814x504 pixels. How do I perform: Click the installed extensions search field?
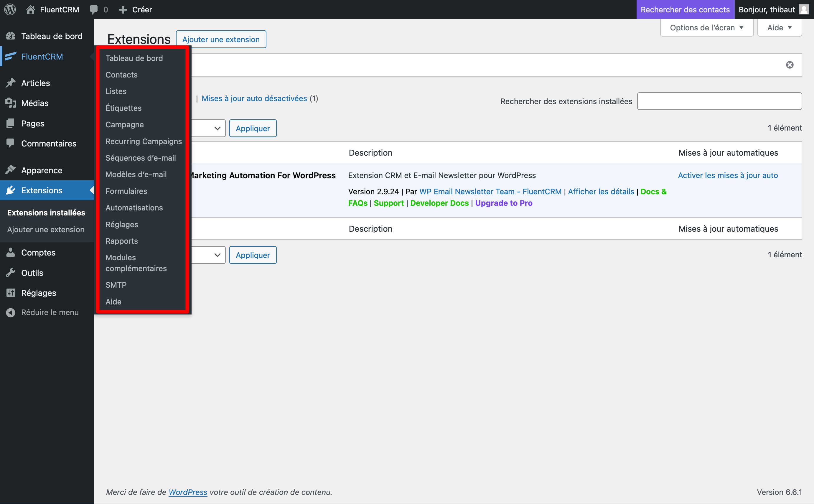[719, 101]
